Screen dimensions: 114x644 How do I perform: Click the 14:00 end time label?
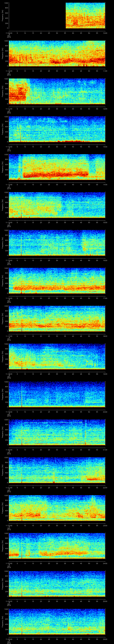coord(105,184)
